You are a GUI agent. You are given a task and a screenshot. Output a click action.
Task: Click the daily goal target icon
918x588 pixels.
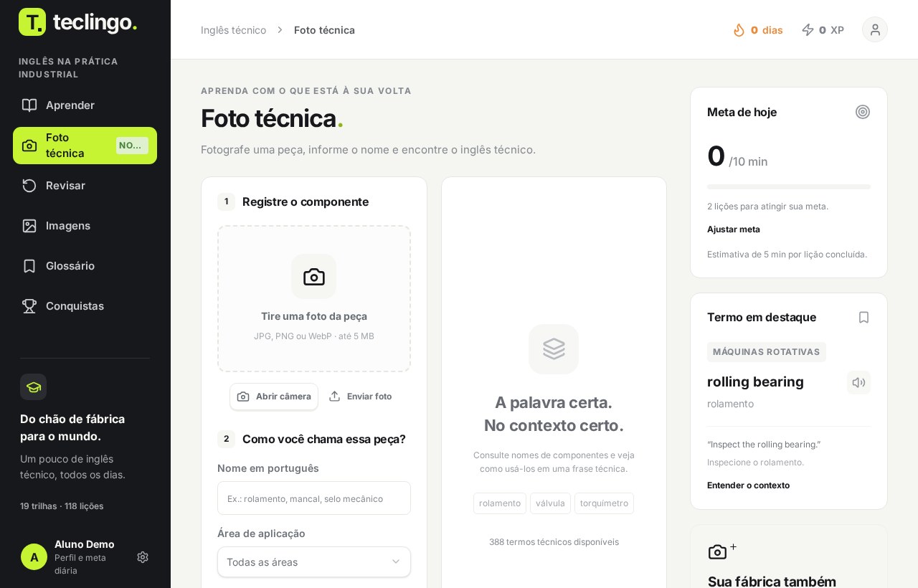pyautogui.click(x=863, y=112)
